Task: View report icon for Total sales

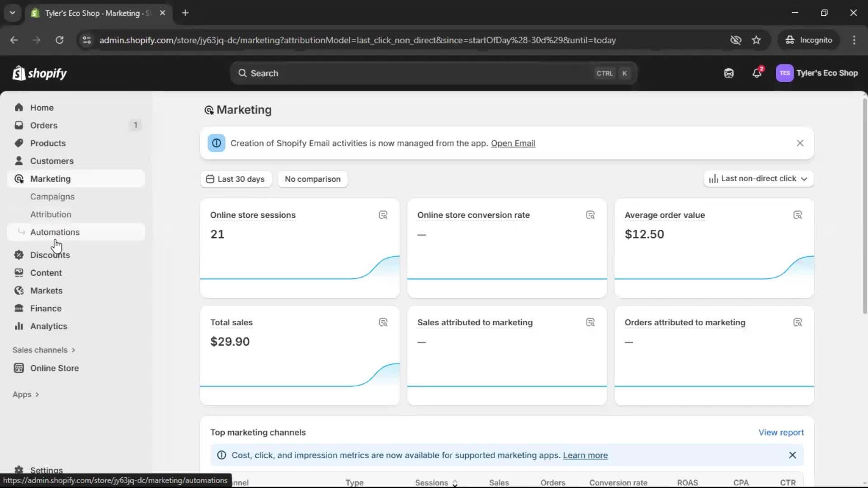Action: click(x=383, y=323)
